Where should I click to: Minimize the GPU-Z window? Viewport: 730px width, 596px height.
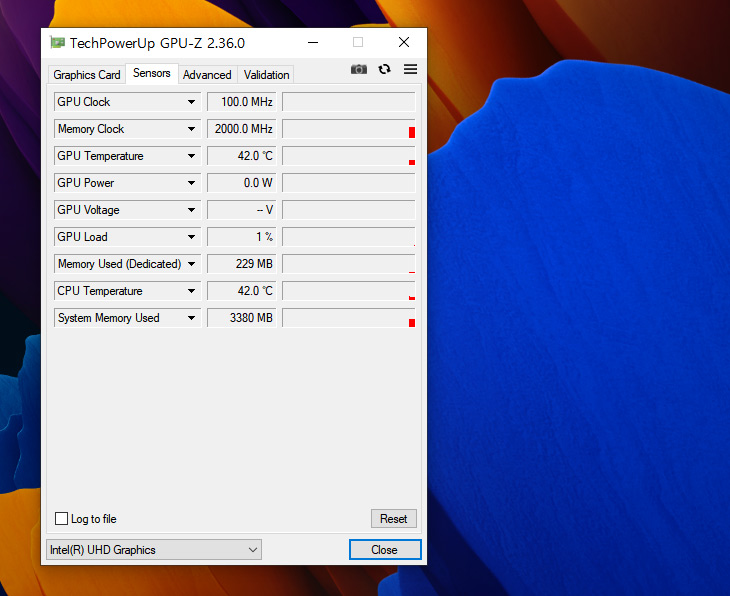(313, 42)
